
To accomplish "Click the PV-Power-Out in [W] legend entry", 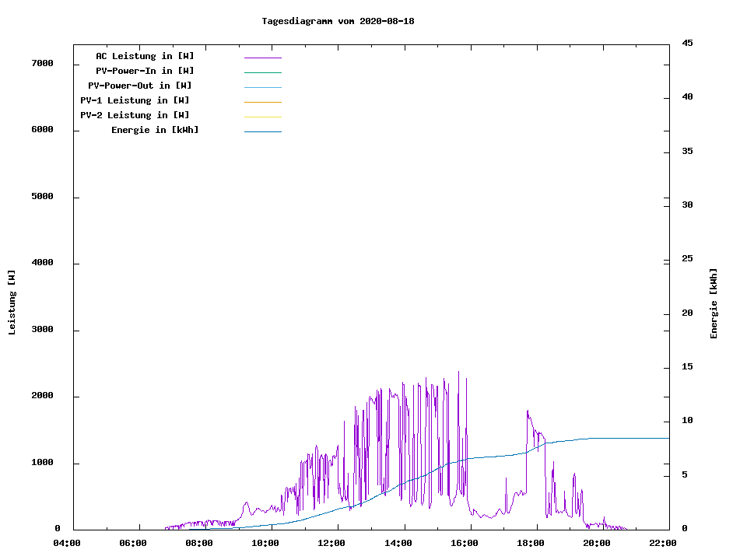I will (140, 86).
